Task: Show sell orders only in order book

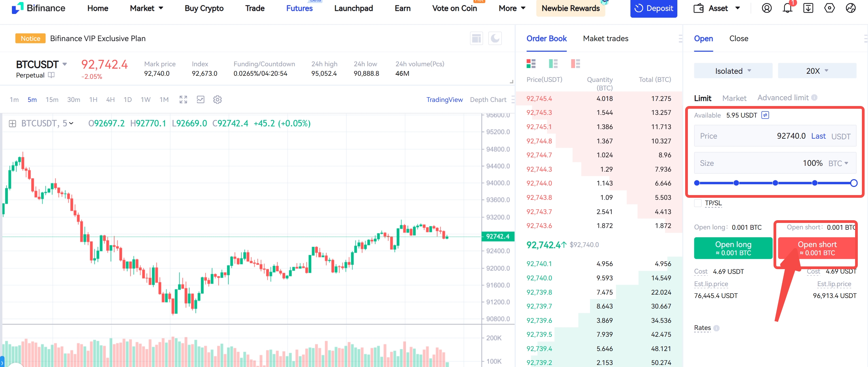Action: [x=575, y=64]
